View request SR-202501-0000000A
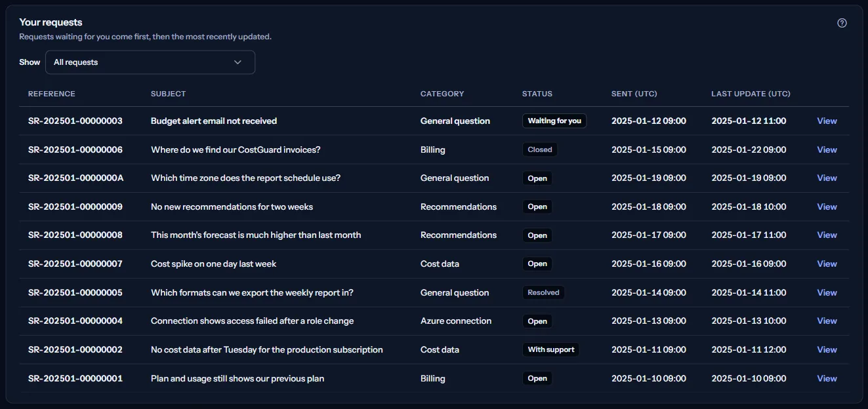Viewport: 868px width, 409px height. tap(827, 178)
